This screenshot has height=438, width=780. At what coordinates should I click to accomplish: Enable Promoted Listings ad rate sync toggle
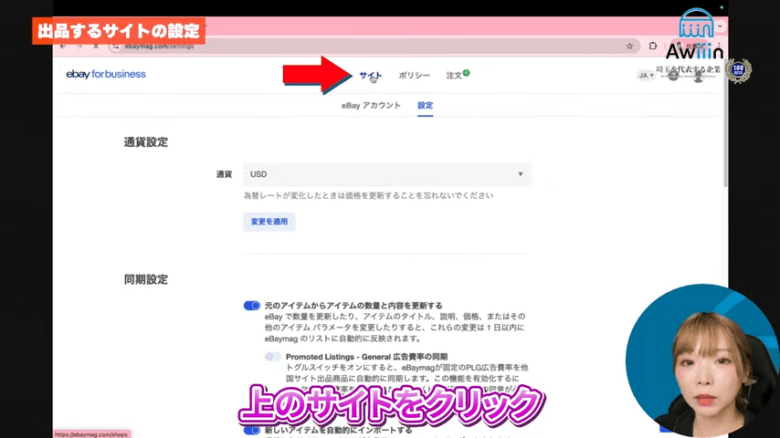(273, 356)
